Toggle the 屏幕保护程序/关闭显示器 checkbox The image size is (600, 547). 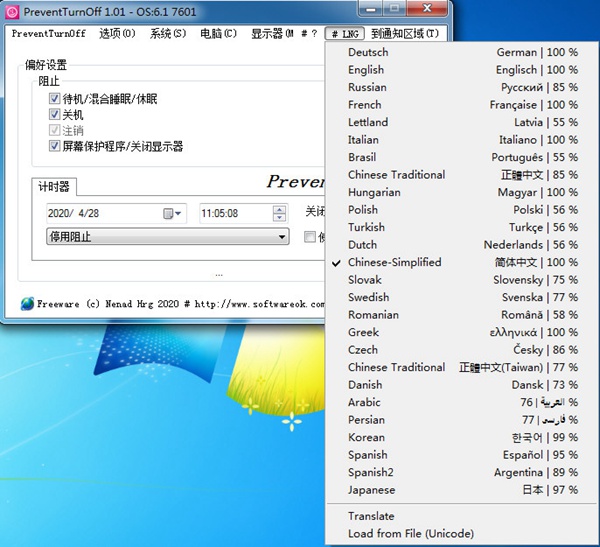point(54,146)
